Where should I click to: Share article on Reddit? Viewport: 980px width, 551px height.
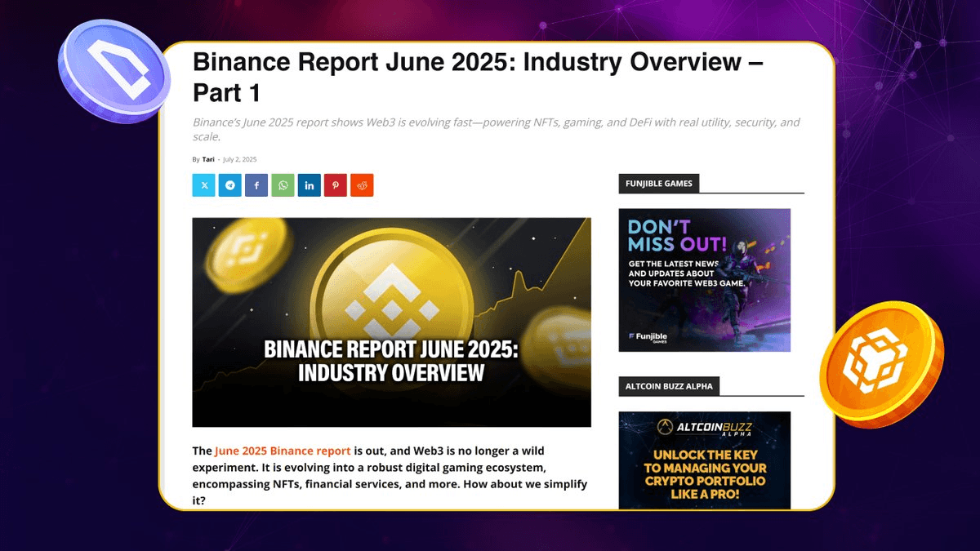[x=362, y=185]
